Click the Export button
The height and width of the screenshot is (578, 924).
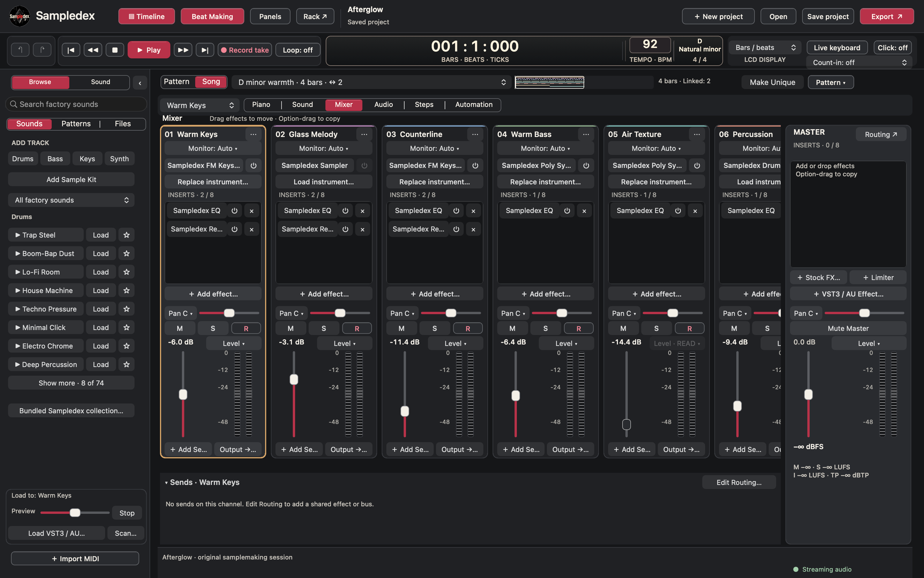coord(886,16)
